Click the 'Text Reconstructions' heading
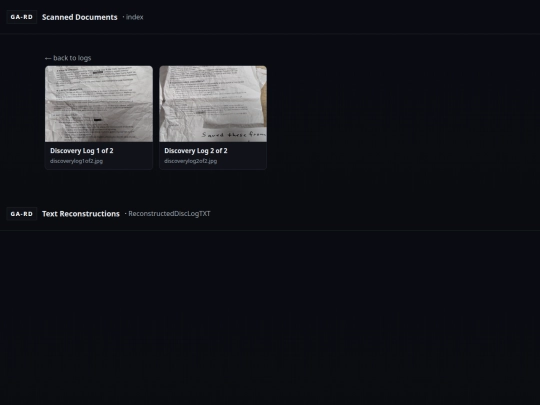Image resolution: width=540 pixels, height=405 pixels. [x=81, y=214]
